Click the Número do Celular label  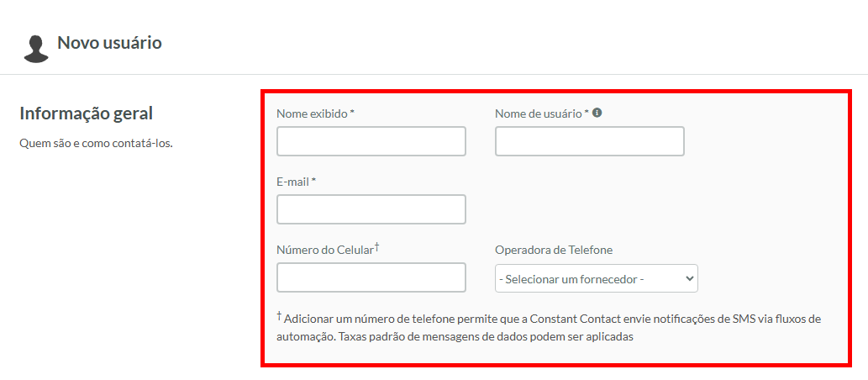pyautogui.click(x=325, y=250)
